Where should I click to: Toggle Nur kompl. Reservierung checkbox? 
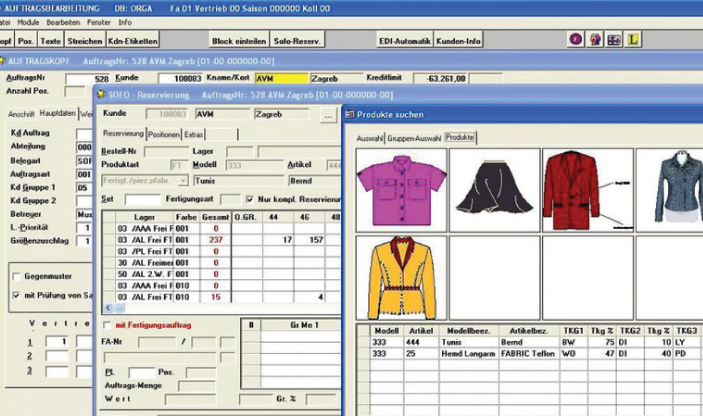(250, 199)
